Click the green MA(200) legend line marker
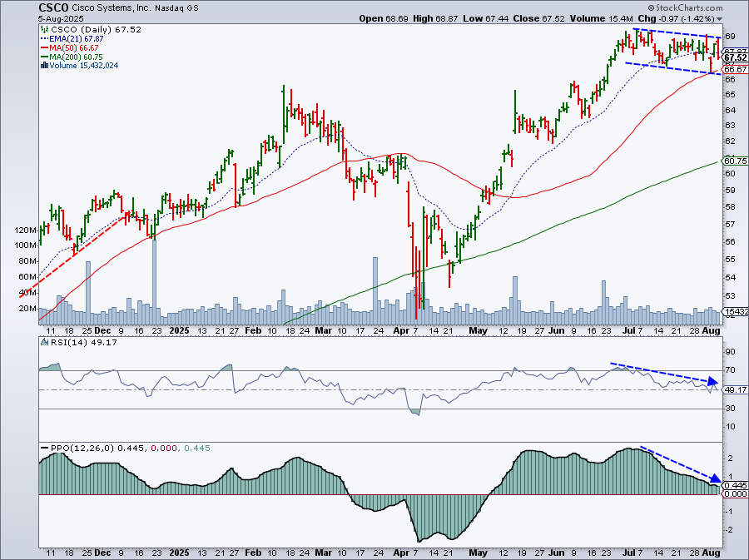 [x=42, y=58]
